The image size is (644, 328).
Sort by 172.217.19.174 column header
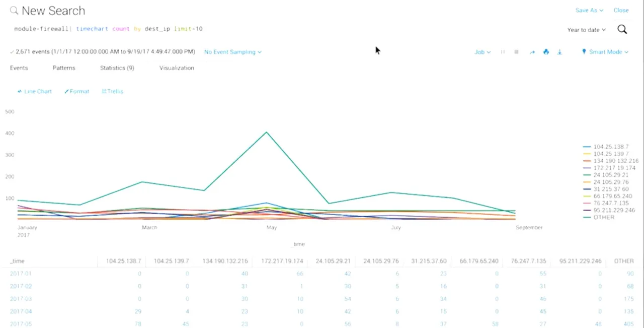click(282, 261)
